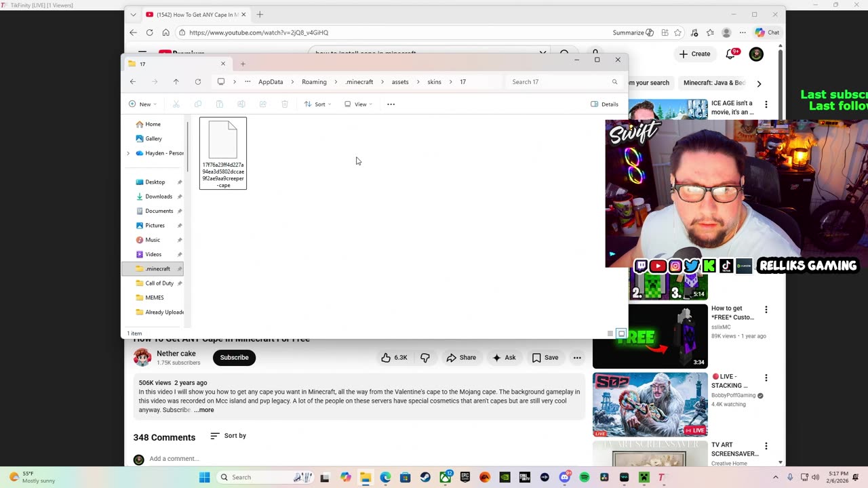This screenshot has width=868, height=488.
Task: Go back in File Explorer navigation
Action: [x=133, y=82]
